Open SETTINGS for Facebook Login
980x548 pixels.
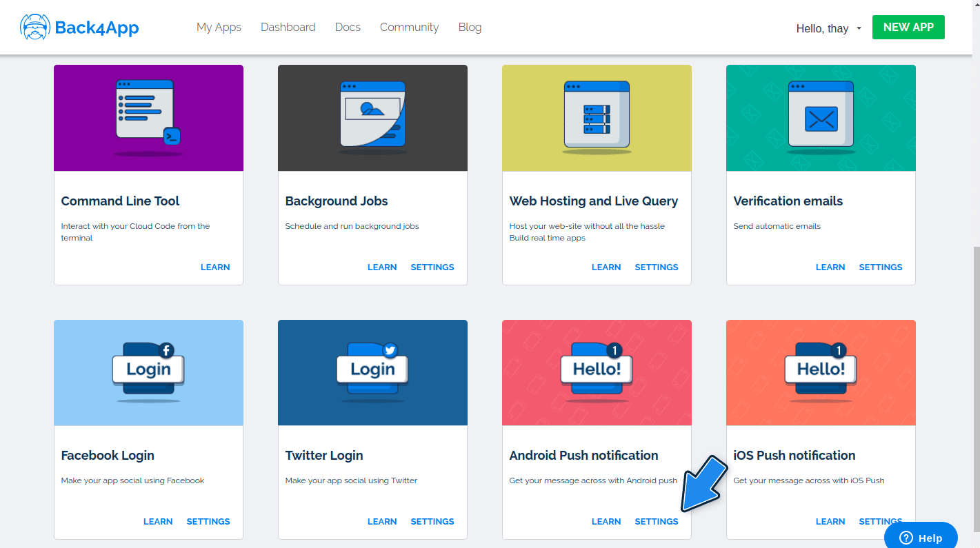pyautogui.click(x=208, y=521)
